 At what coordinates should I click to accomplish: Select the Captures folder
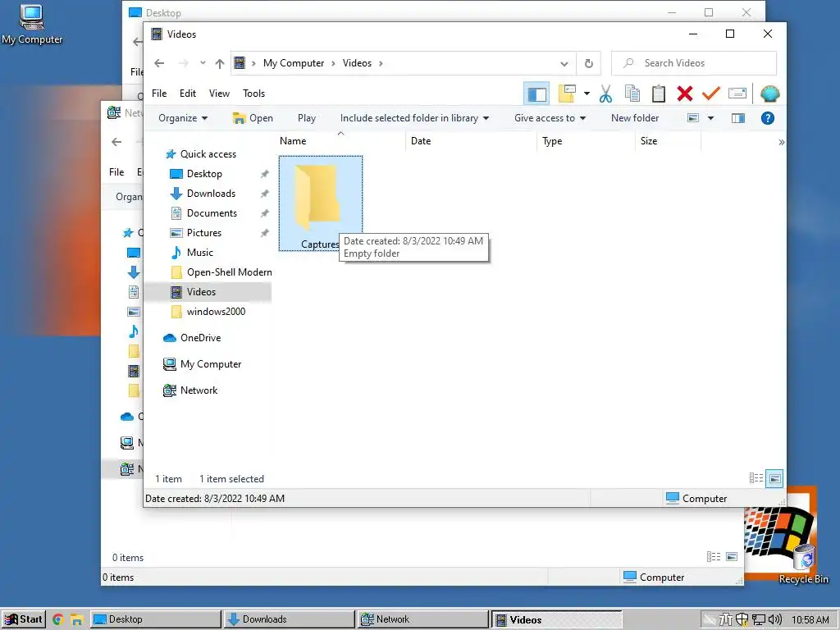coord(321,203)
